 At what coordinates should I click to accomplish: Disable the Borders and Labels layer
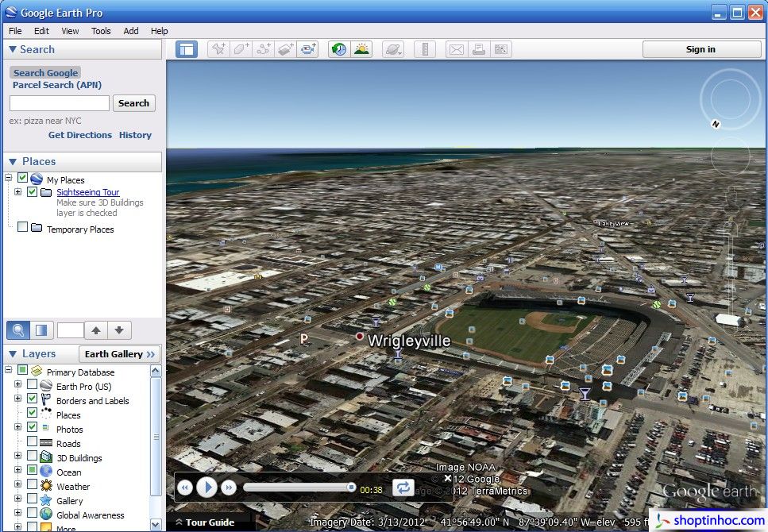pyautogui.click(x=31, y=400)
